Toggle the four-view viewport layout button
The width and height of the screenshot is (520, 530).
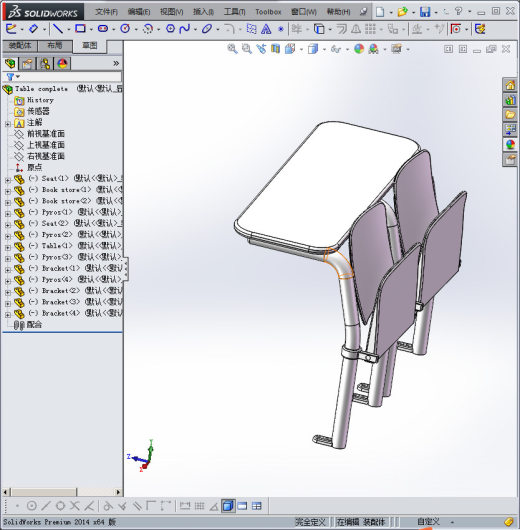[257, 506]
